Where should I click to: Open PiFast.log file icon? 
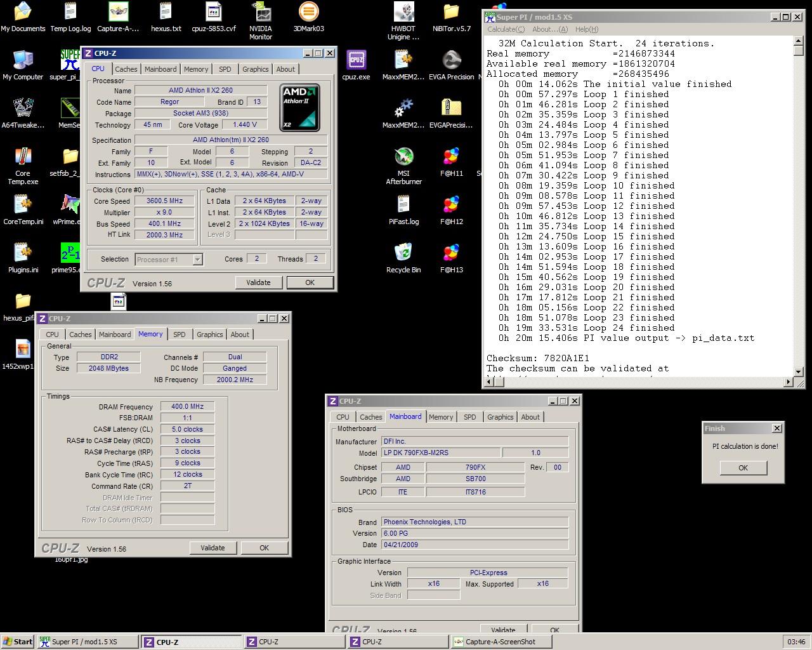point(403,210)
